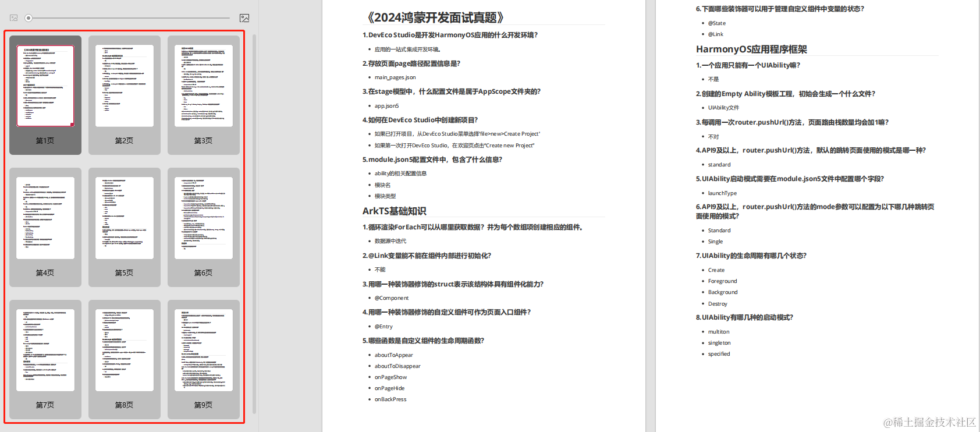This screenshot has width=980, height=432.
Task: Click the answer @Entry
Action: pos(384,327)
